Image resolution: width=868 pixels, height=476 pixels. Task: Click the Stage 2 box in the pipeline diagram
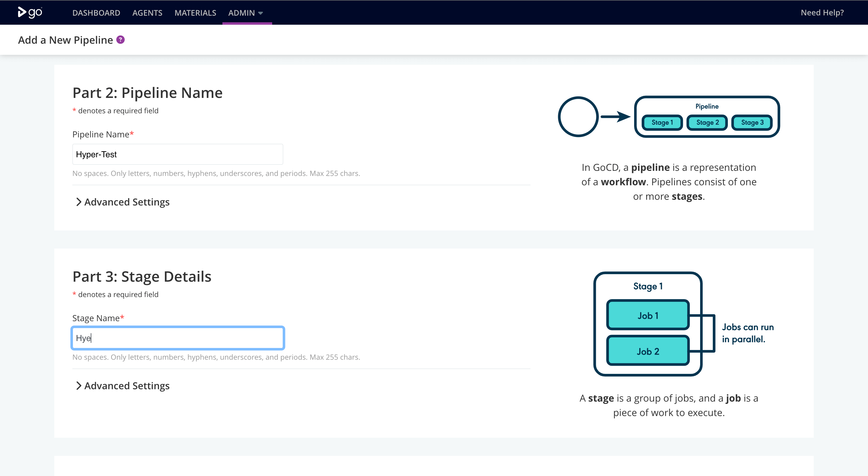coord(707,122)
